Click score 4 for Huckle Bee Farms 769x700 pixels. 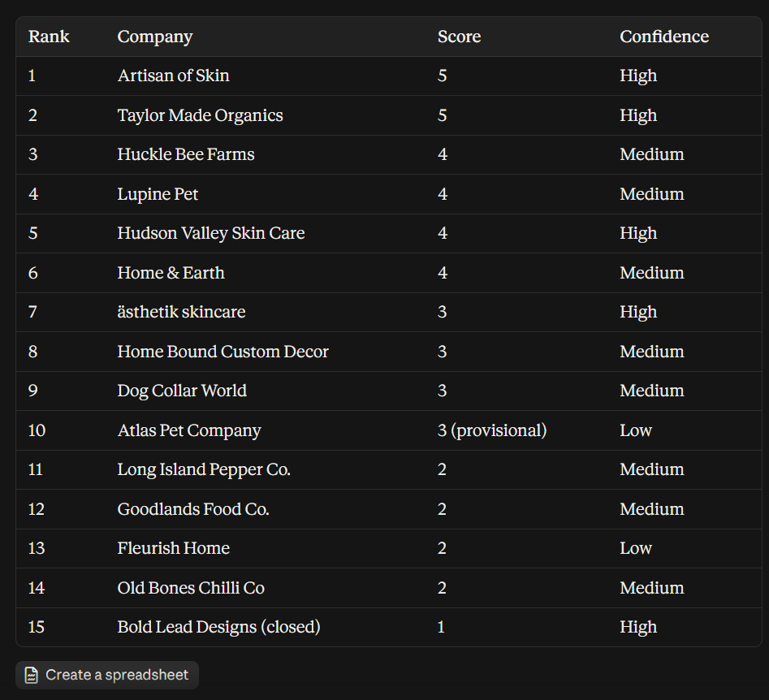(x=443, y=154)
